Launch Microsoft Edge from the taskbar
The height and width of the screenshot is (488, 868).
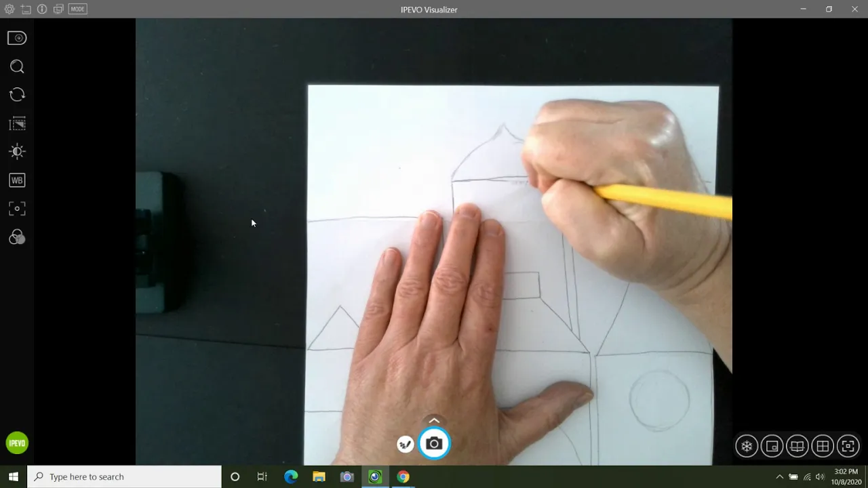click(x=291, y=476)
